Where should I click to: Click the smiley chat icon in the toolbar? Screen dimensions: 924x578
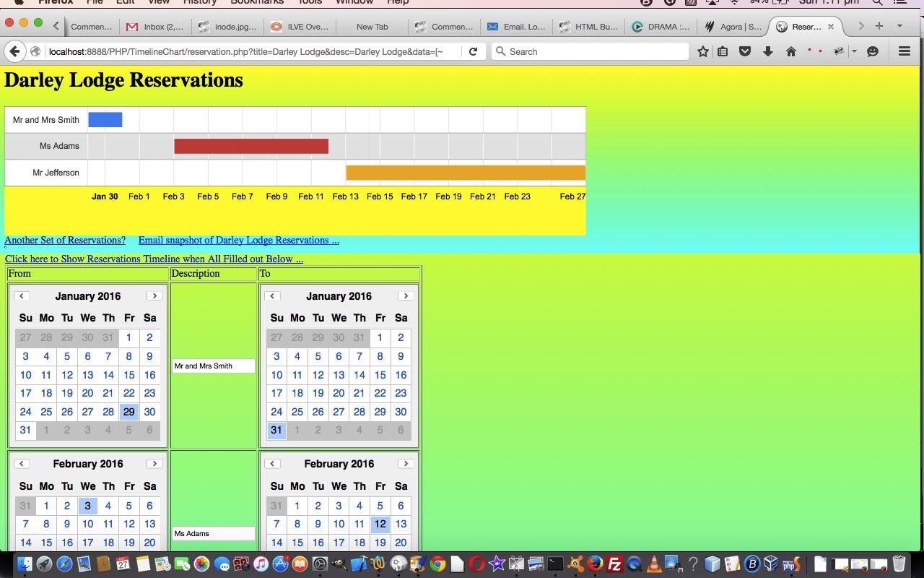[x=873, y=51]
